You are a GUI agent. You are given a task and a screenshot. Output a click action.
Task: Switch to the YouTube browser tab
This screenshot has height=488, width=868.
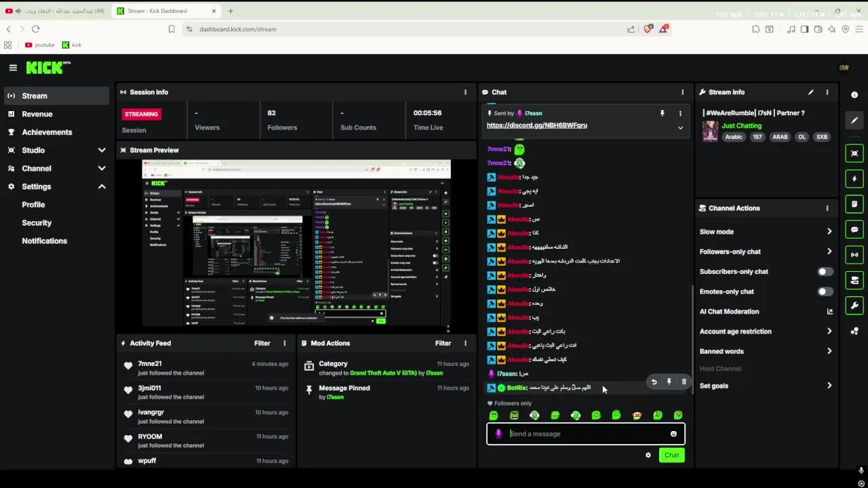click(x=56, y=11)
